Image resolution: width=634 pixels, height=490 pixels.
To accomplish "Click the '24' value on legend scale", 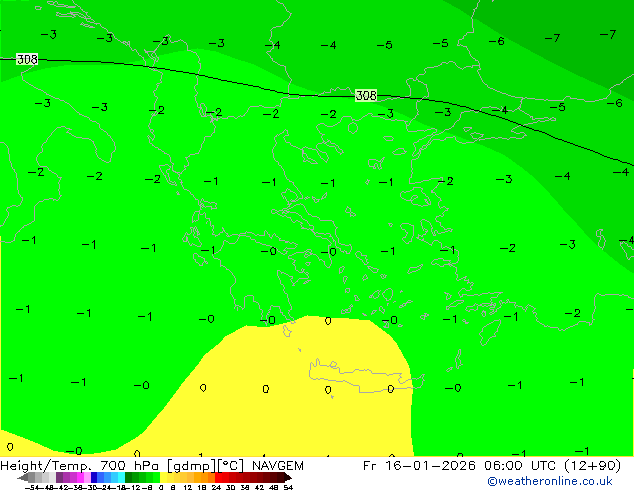I will tap(216, 488).
